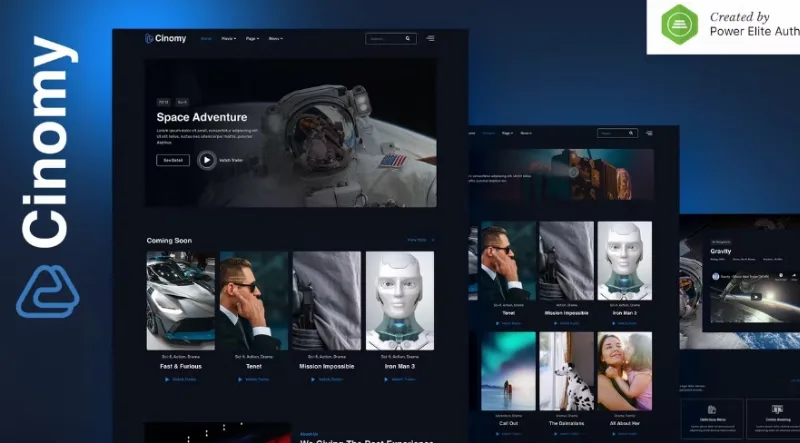Click the Iron Man 3 title in Coming Soon

point(400,366)
